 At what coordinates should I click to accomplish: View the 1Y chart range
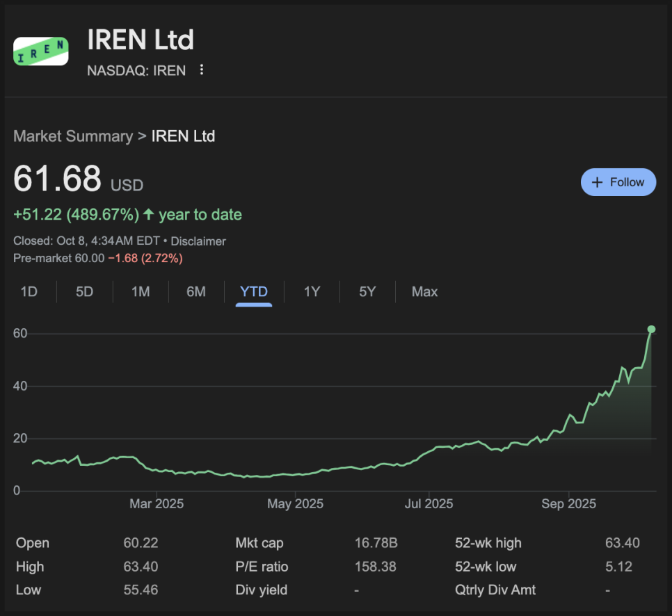[312, 292]
